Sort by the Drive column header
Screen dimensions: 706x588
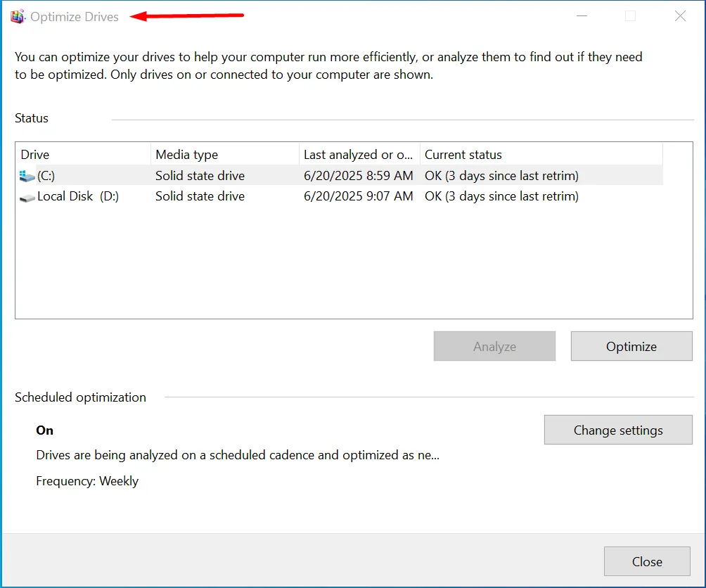click(83, 155)
